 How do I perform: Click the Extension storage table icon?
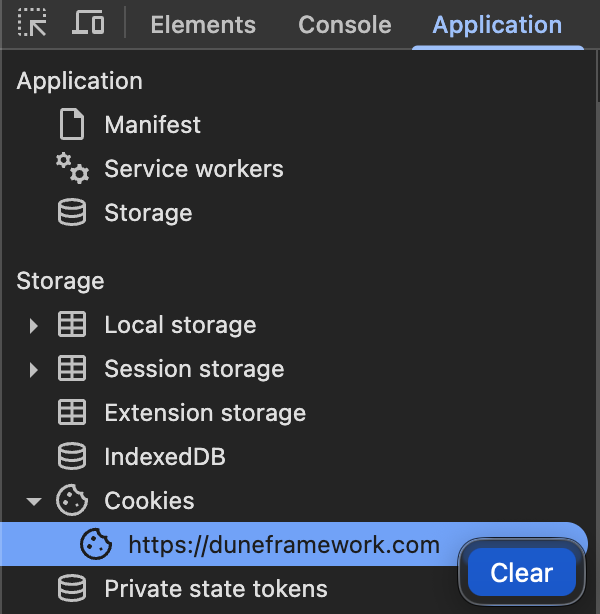pos(72,413)
